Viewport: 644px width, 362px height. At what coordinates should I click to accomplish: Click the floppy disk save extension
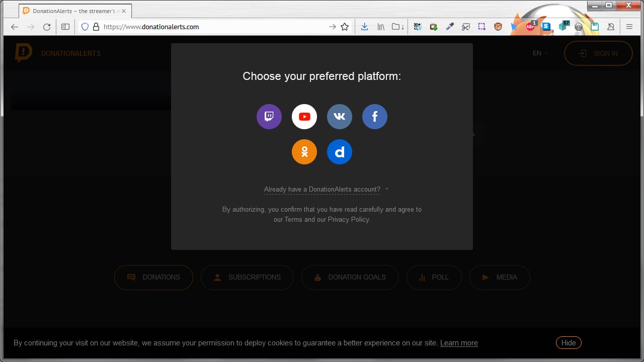[x=595, y=27]
